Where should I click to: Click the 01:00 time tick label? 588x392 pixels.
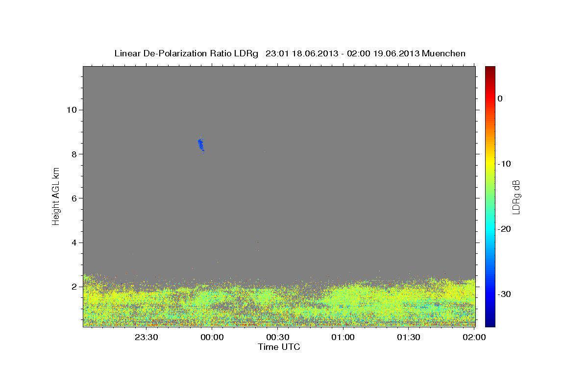343,337
